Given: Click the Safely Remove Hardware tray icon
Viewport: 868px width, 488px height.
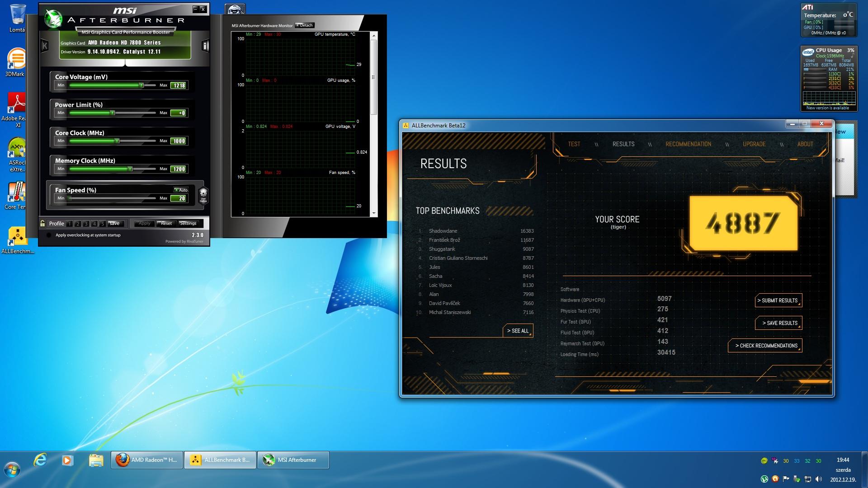Looking at the screenshot, I should tap(797, 479).
